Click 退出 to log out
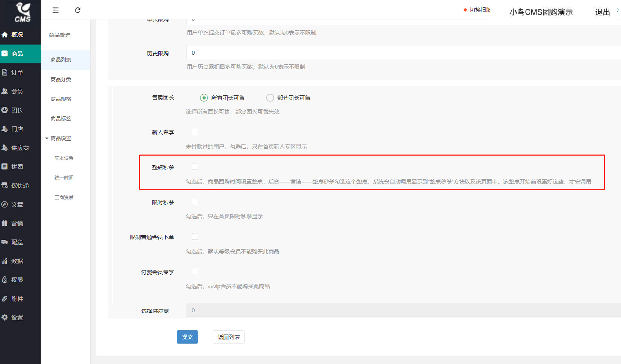The image size is (621, 364). 602,12
